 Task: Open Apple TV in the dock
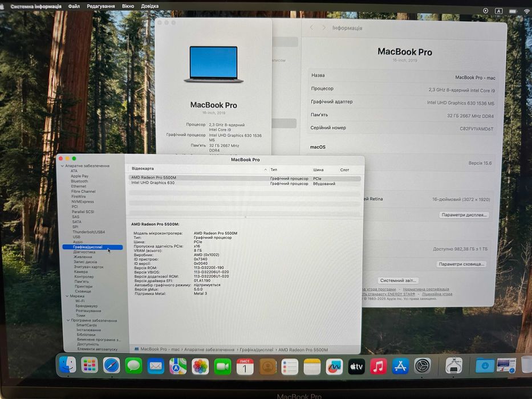[x=356, y=367]
